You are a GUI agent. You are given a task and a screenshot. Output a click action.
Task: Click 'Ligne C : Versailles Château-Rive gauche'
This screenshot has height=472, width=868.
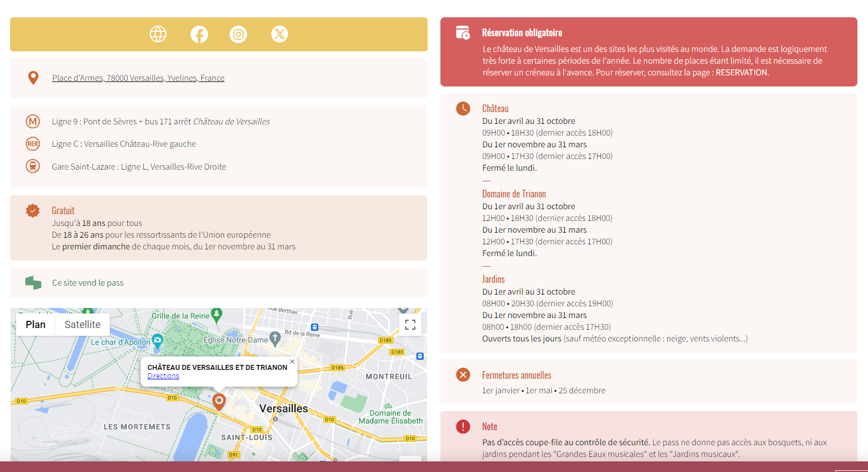[124, 144]
